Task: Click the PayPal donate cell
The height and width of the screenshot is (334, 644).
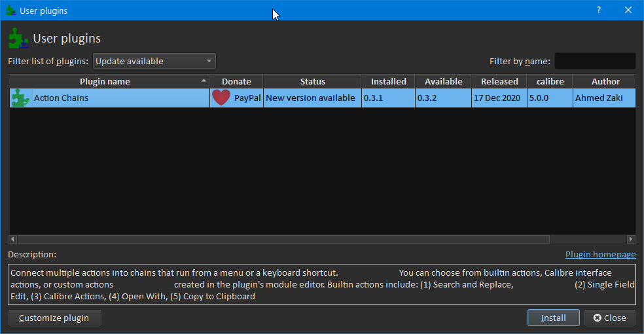Action: [236, 98]
